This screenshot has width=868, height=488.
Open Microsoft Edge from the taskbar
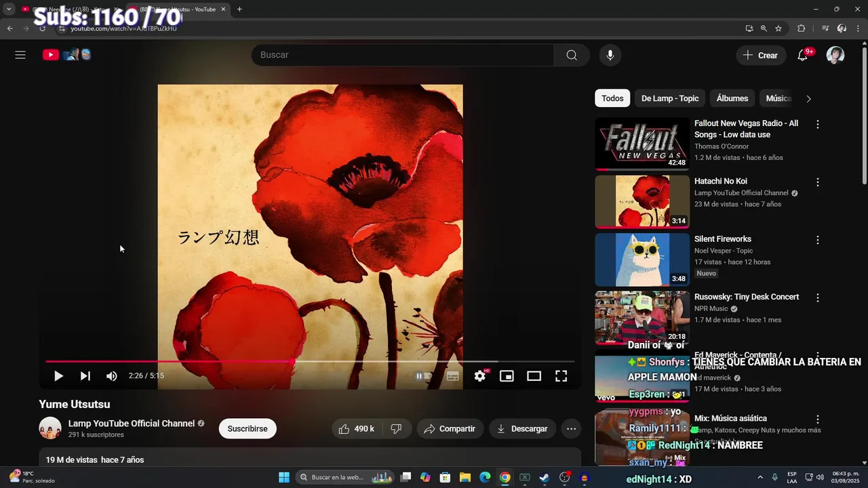point(485,477)
